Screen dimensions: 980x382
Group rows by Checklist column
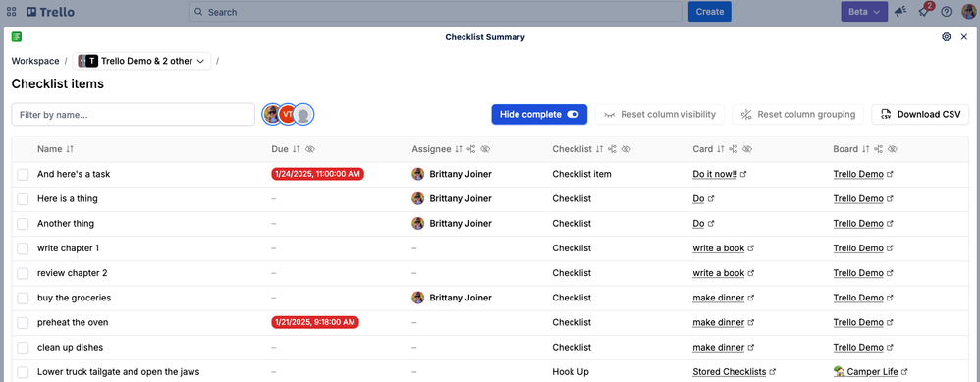pyautogui.click(x=613, y=149)
